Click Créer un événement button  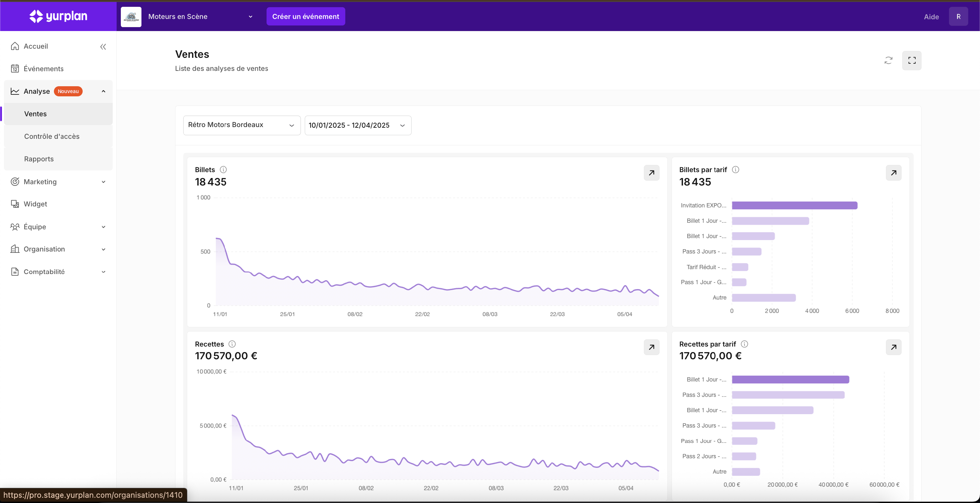(305, 16)
